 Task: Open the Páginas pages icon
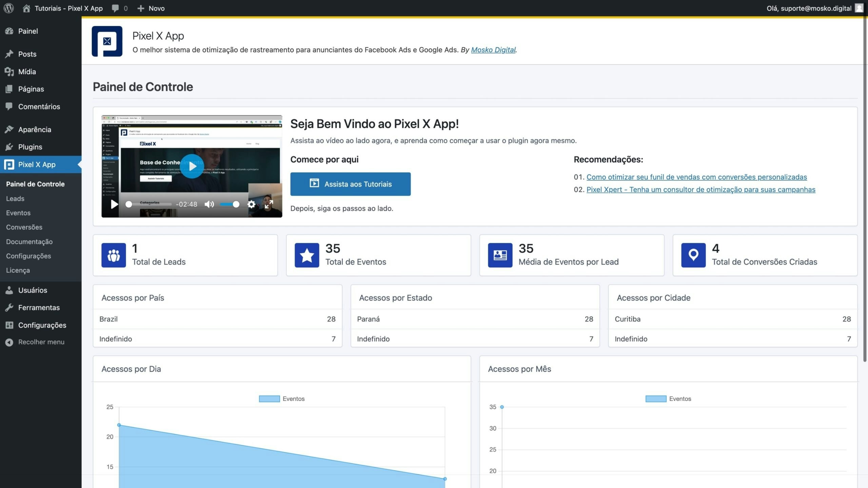point(9,89)
